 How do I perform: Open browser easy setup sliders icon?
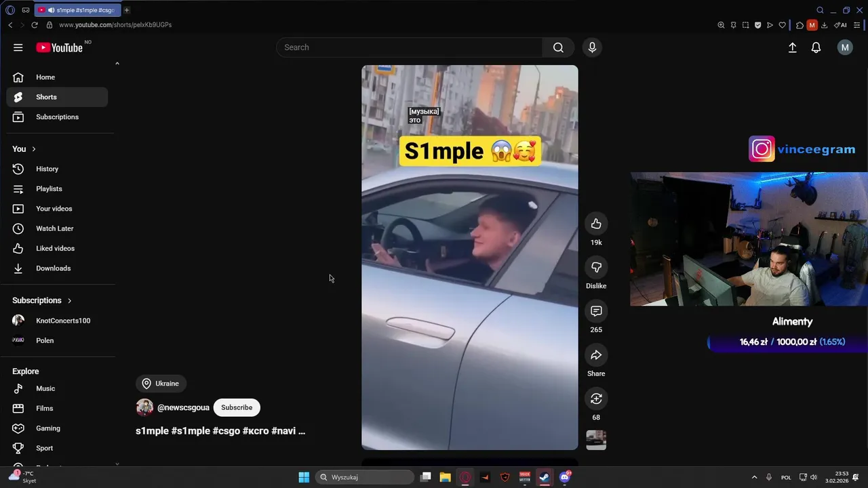coord(857,25)
